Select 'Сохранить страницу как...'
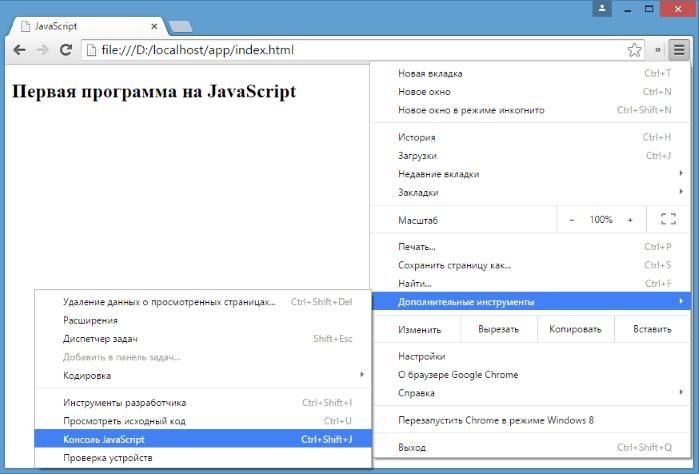 [x=530, y=265]
